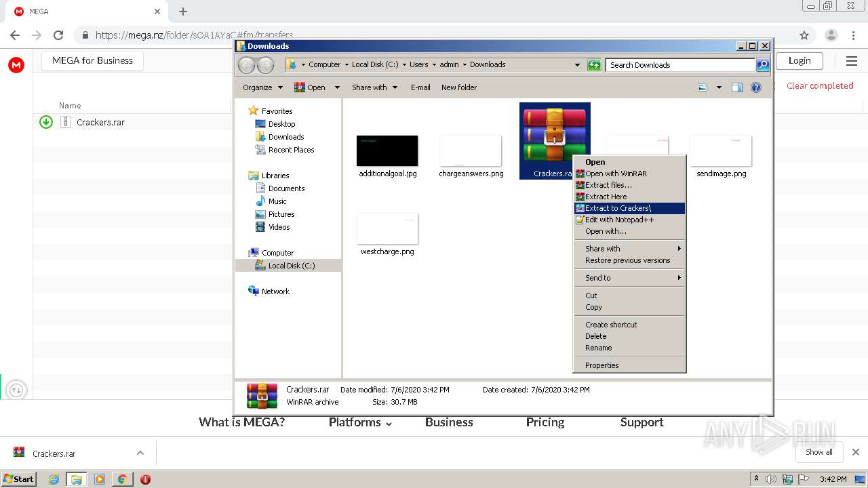Change view icon in Explorer toolbar
868x488 pixels.
tap(703, 87)
